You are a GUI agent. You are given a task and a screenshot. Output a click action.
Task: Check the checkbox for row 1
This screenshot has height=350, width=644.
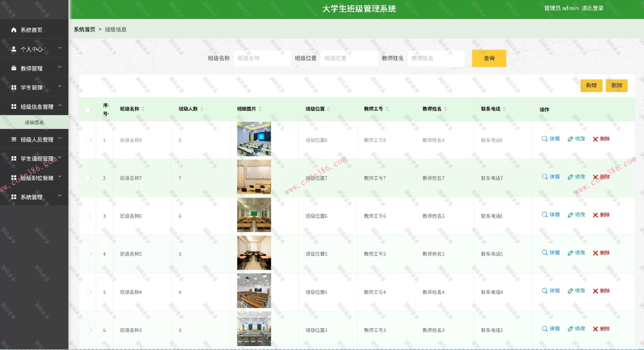[x=88, y=140]
